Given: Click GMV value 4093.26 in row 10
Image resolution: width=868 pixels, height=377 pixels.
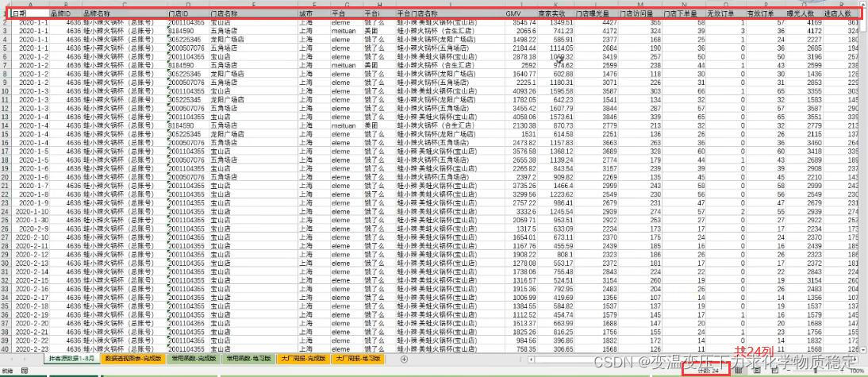Looking at the screenshot, I should click(x=520, y=90).
